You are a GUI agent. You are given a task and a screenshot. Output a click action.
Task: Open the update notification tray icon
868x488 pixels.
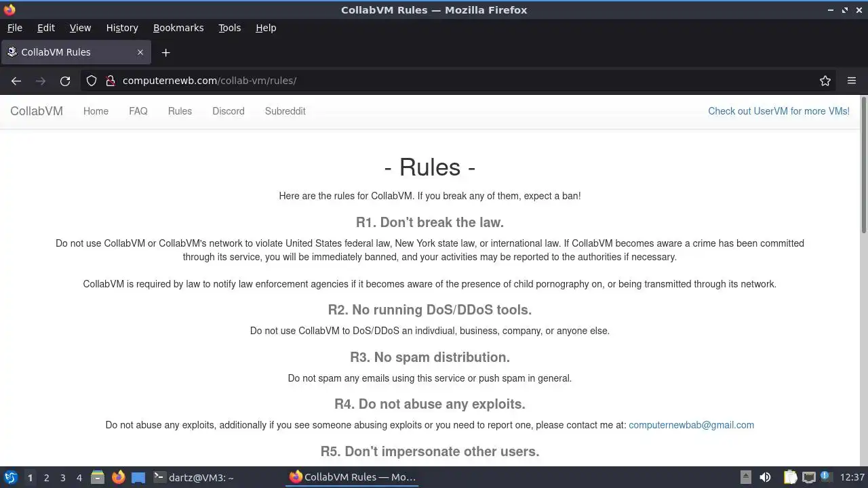pos(825,476)
